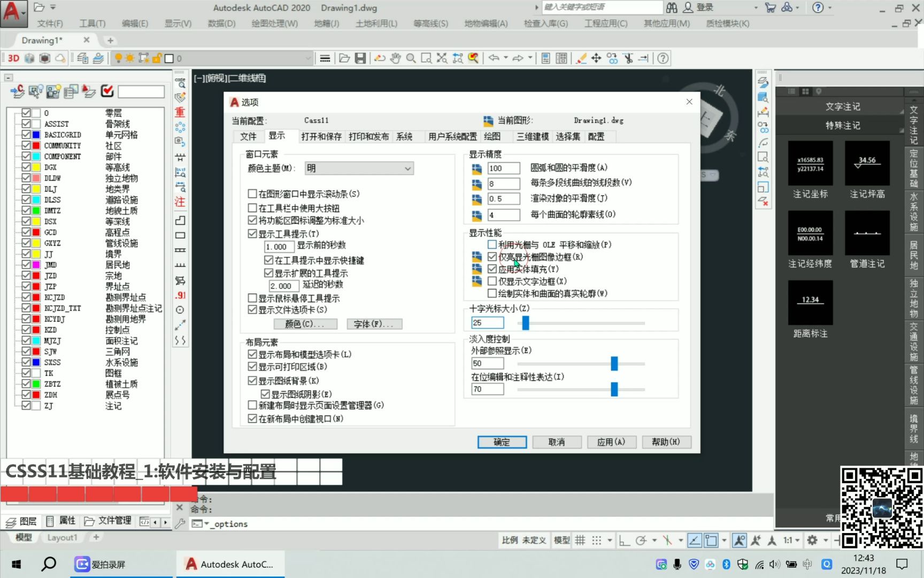Open the 颜色主题(M) dropdown

407,168
